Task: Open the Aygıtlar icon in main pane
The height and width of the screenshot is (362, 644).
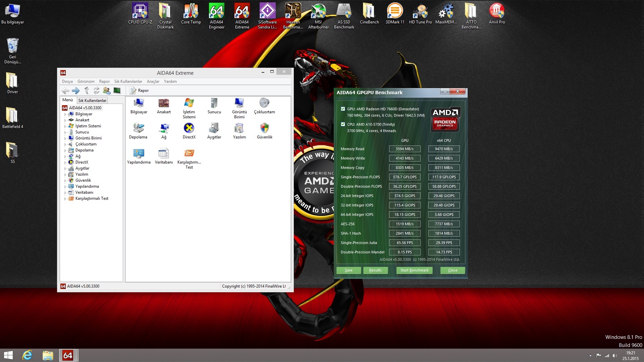Action: [214, 131]
